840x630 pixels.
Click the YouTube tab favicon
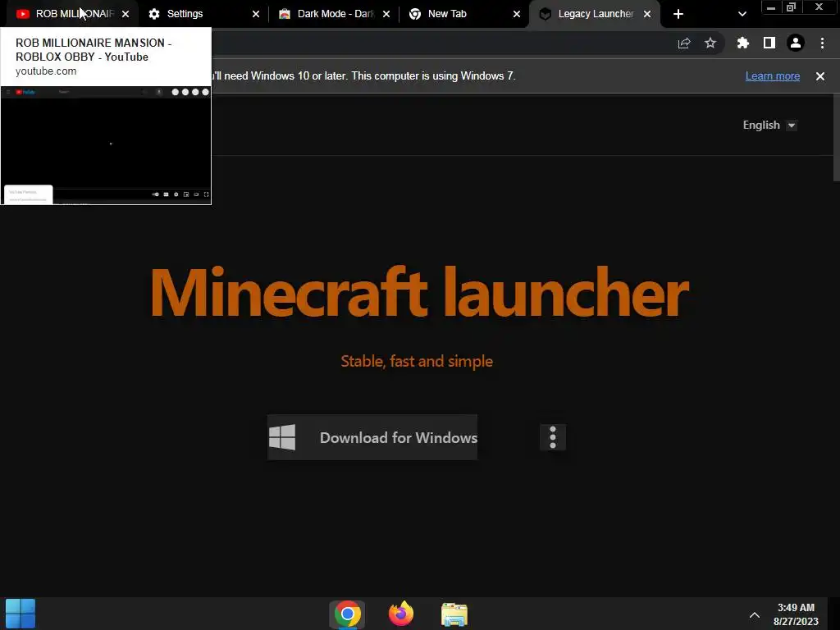22,14
